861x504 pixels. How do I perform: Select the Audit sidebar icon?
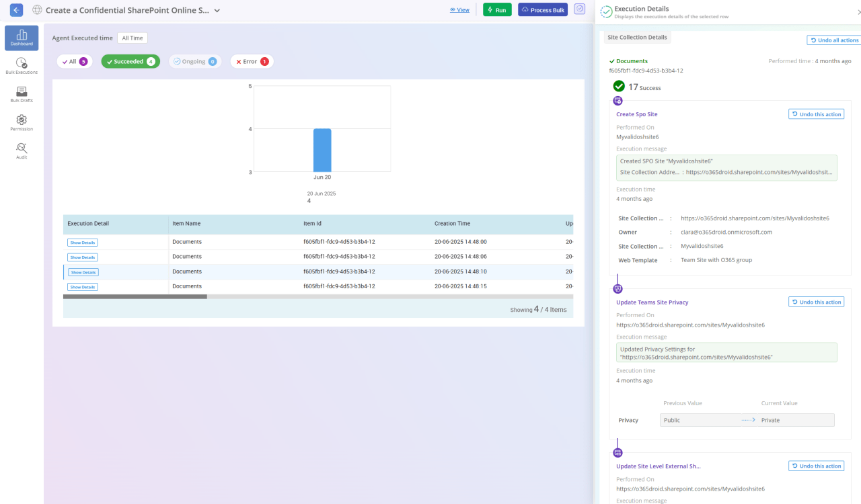[21, 149]
